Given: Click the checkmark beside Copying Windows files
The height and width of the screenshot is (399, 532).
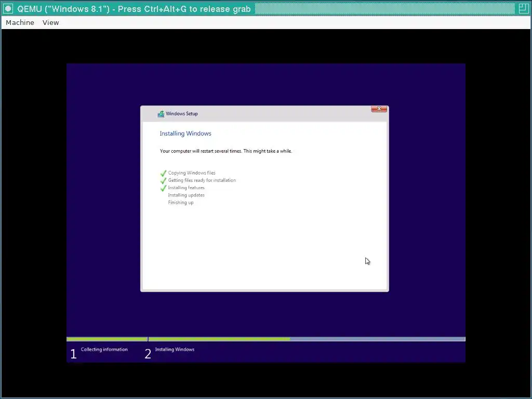Looking at the screenshot, I should coord(163,173).
